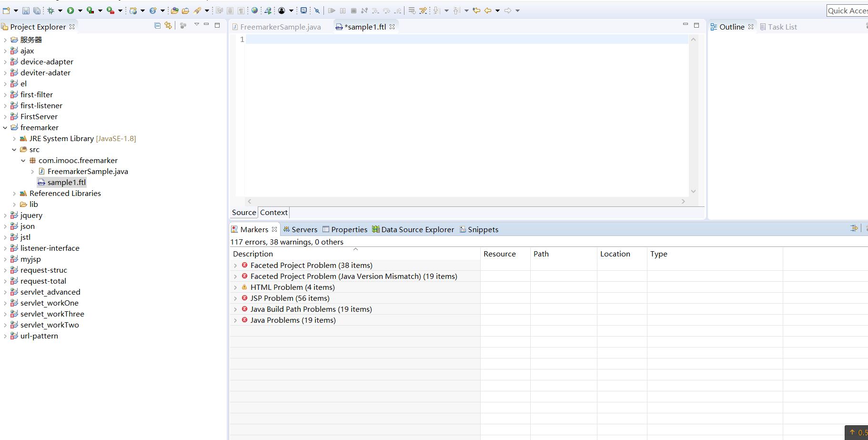Click the Run Last Tool coverage icon
868x440 pixels.
[90, 10]
